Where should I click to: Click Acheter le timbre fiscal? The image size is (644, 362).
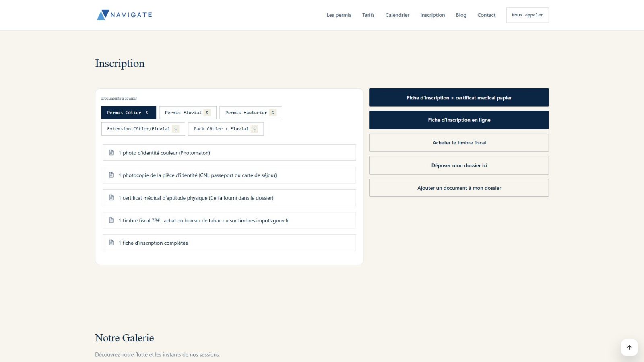click(x=459, y=143)
